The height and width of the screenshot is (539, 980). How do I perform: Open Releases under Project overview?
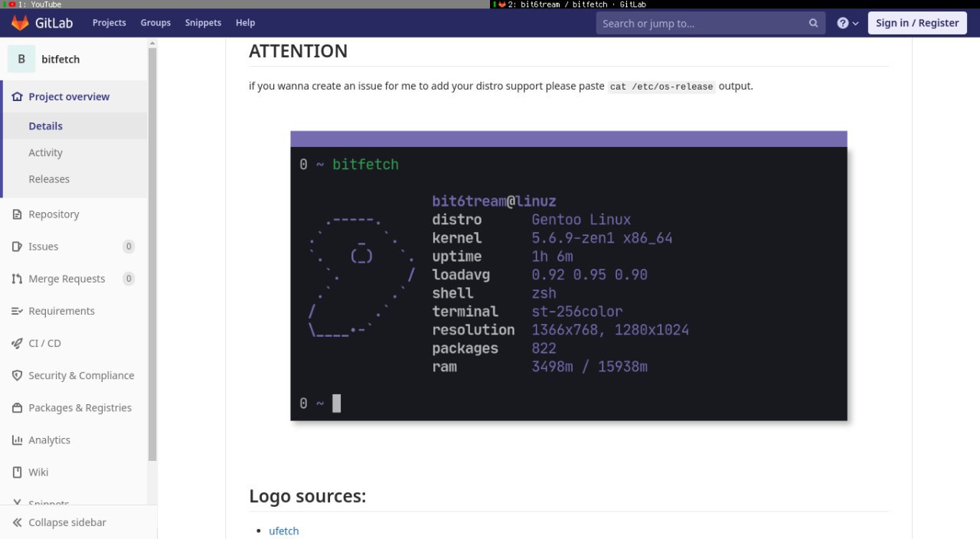[49, 179]
